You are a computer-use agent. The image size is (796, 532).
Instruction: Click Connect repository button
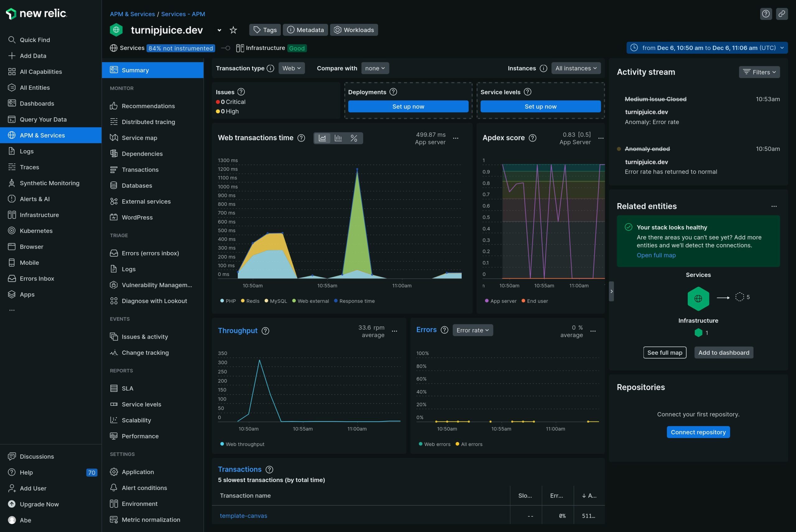[x=698, y=432]
